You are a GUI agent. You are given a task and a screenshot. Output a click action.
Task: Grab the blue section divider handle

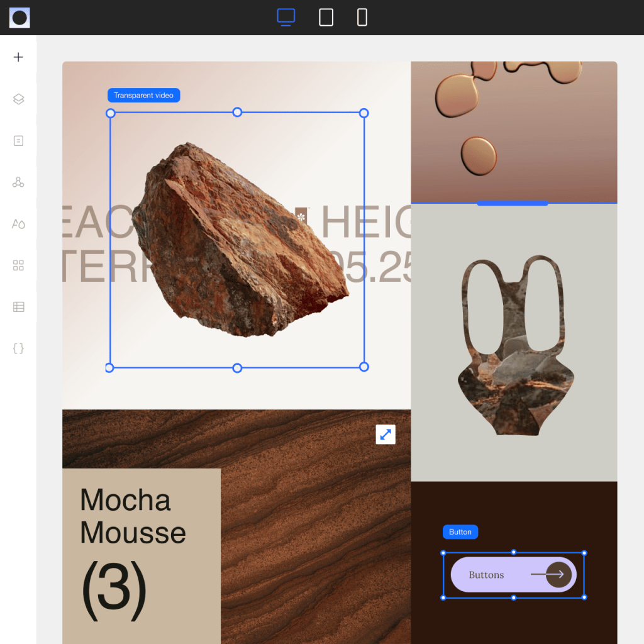pos(512,203)
